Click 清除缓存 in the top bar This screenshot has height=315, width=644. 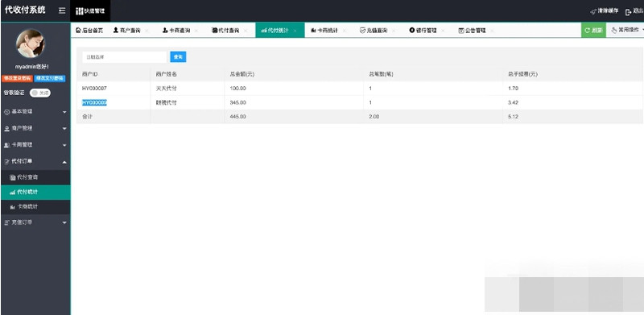pyautogui.click(x=605, y=11)
